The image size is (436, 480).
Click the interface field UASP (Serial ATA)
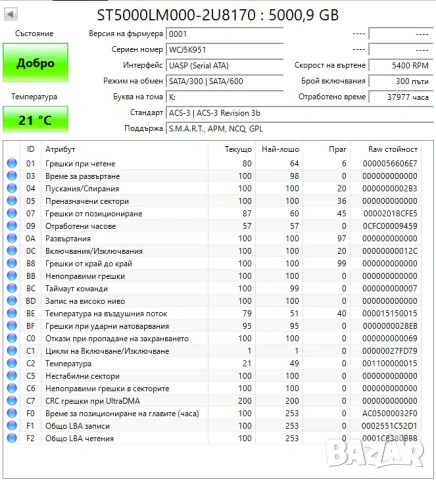225,65
